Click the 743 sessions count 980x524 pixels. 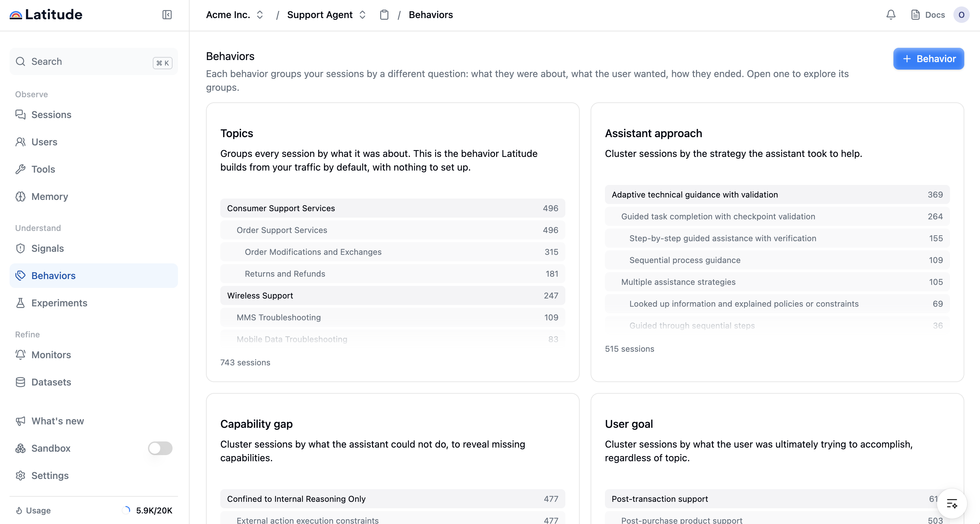coord(246,362)
